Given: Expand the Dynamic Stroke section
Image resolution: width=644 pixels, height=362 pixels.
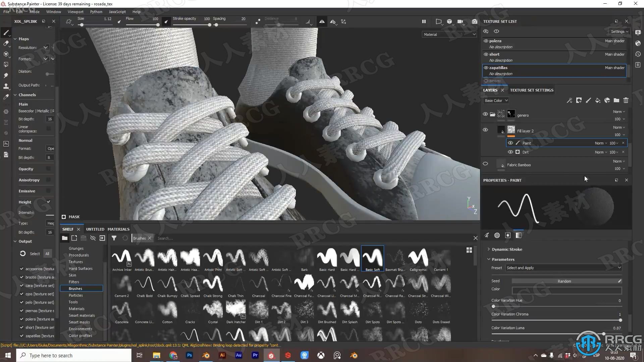Looking at the screenshot, I should pyautogui.click(x=489, y=249).
